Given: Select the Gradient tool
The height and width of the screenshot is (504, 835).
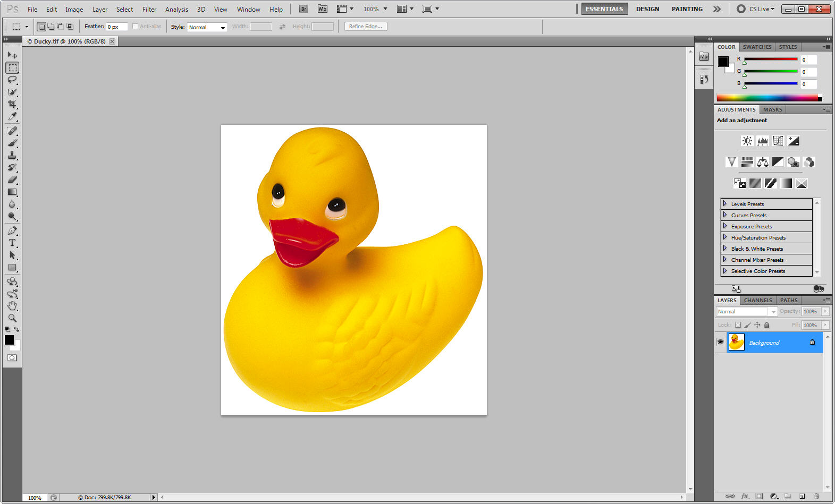Looking at the screenshot, I should point(12,192).
